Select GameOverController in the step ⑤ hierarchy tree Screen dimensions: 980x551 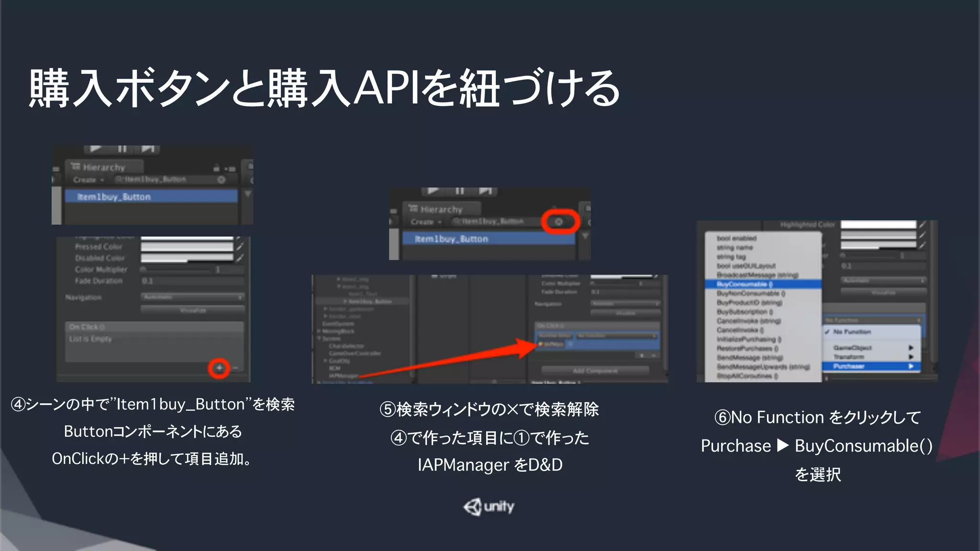point(355,353)
